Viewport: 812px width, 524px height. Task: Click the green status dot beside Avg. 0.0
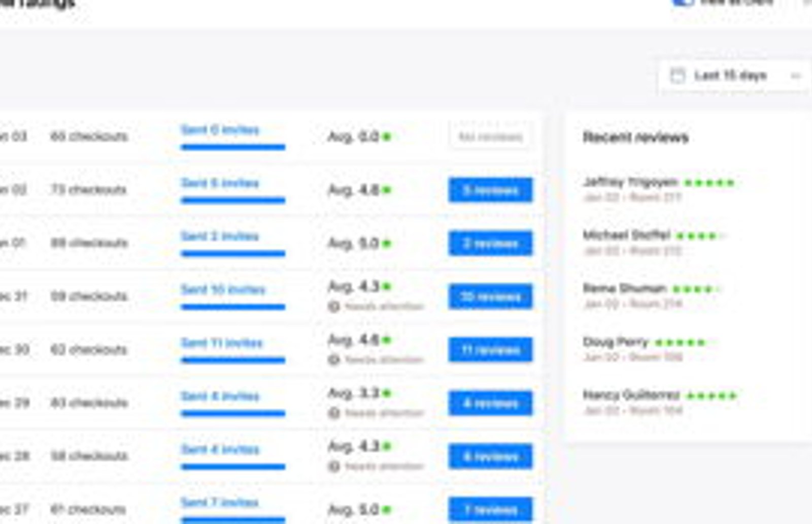click(x=387, y=137)
